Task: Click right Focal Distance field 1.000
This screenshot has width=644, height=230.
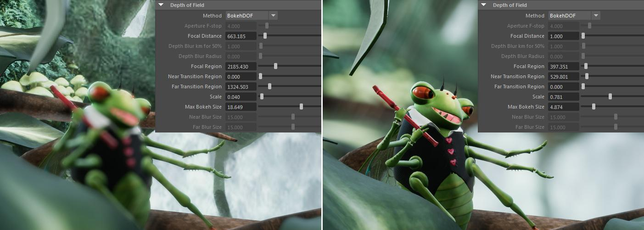Action: point(563,36)
